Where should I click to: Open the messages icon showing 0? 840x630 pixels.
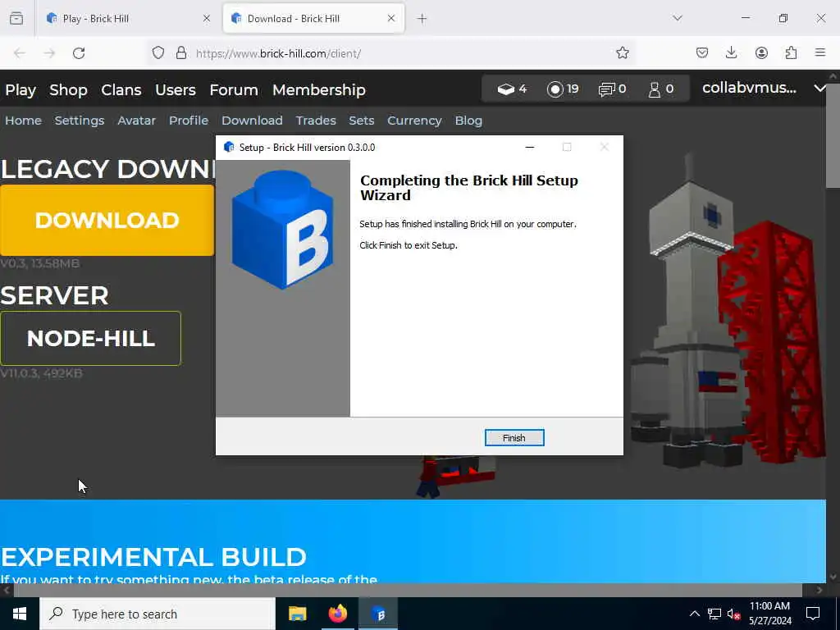coord(606,89)
